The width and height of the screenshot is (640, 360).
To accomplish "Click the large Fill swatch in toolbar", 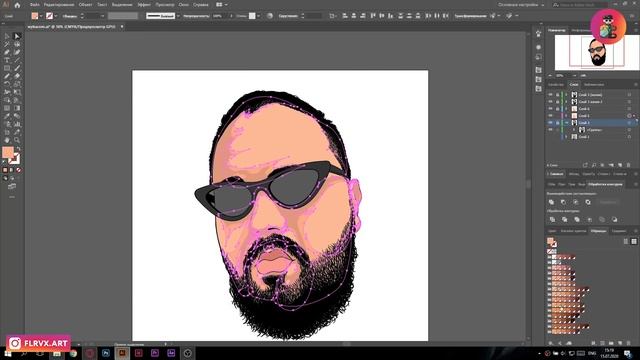I will click(8, 152).
